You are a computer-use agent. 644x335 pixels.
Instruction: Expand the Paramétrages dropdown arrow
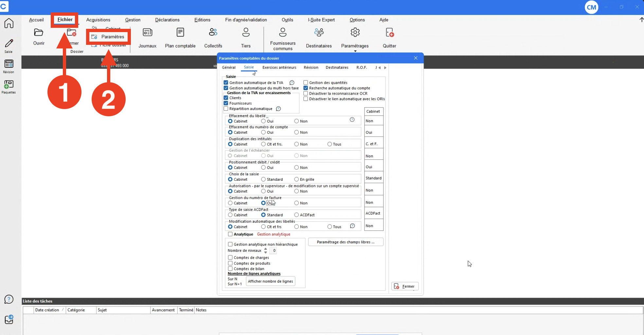coord(355,51)
